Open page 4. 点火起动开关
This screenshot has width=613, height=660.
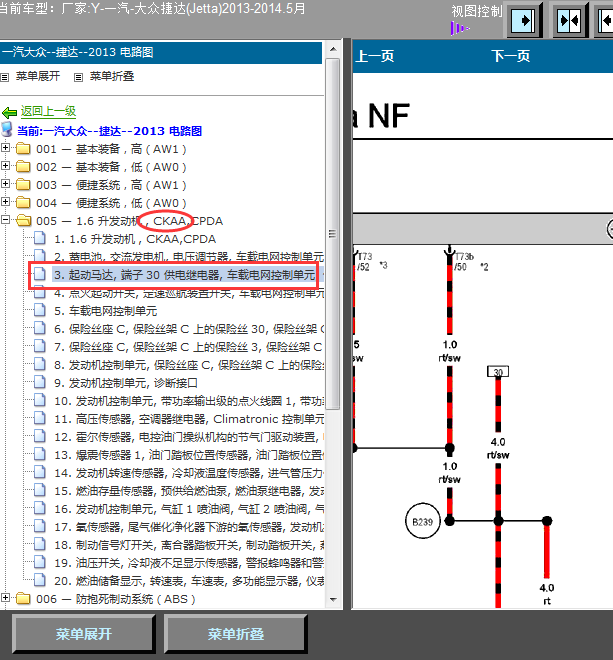click(x=189, y=293)
